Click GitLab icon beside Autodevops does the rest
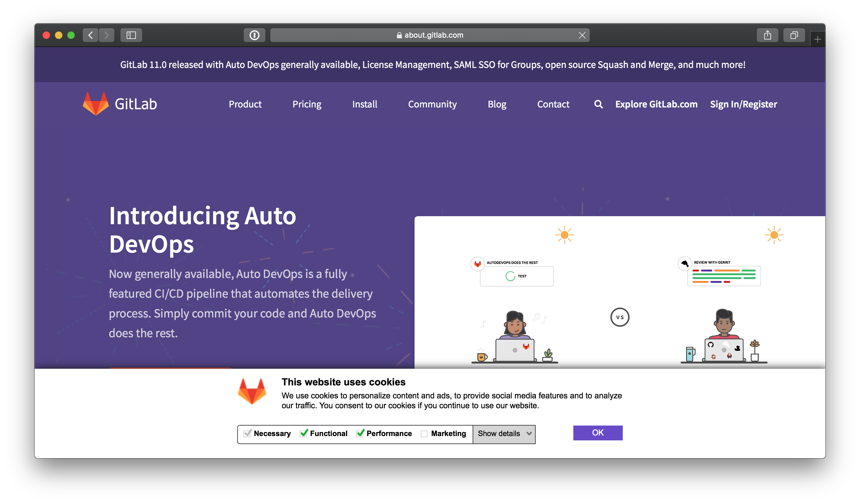The image size is (860, 504). click(x=478, y=264)
